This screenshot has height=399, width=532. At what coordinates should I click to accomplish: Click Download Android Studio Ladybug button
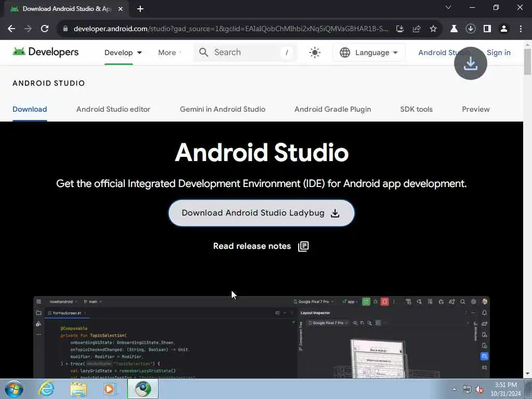pyautogui.click(x=261, y=213)
